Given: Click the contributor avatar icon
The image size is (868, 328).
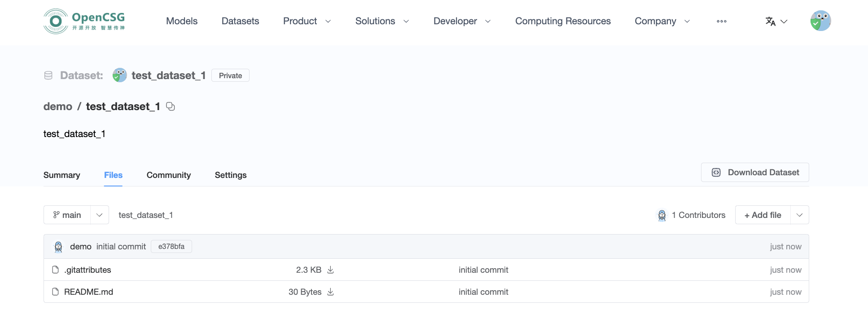Looking at the screenshot, I should pos(662,215).
